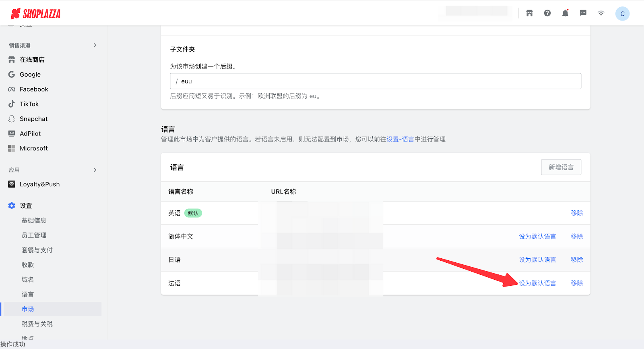Viewport: 644px width, 349px height.
Task: Click the Shoplazza logo
Action: click(x=35, y=14)
